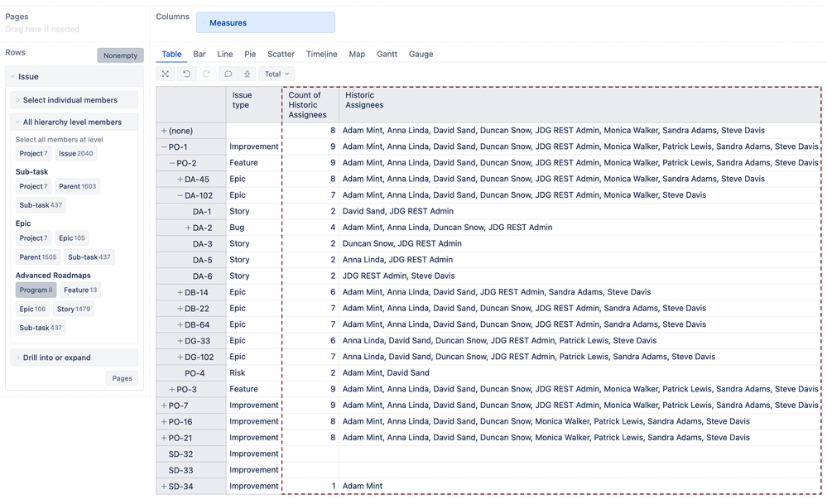
Task: Click the Issue type column header
Action: click(254, 104)
